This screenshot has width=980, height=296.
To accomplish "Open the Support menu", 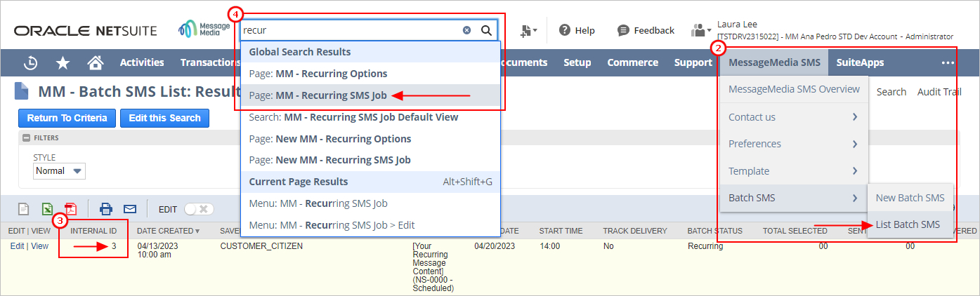I will click(x=693, y=62).
